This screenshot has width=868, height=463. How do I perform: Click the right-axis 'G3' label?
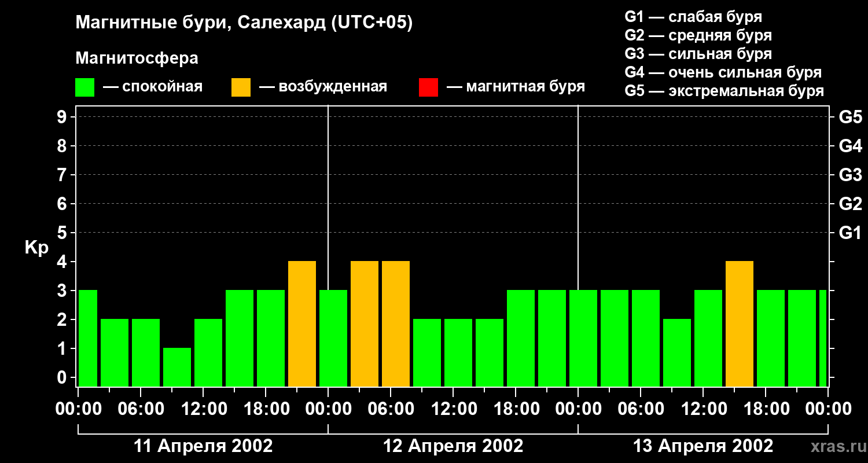(x=850, y=175)
